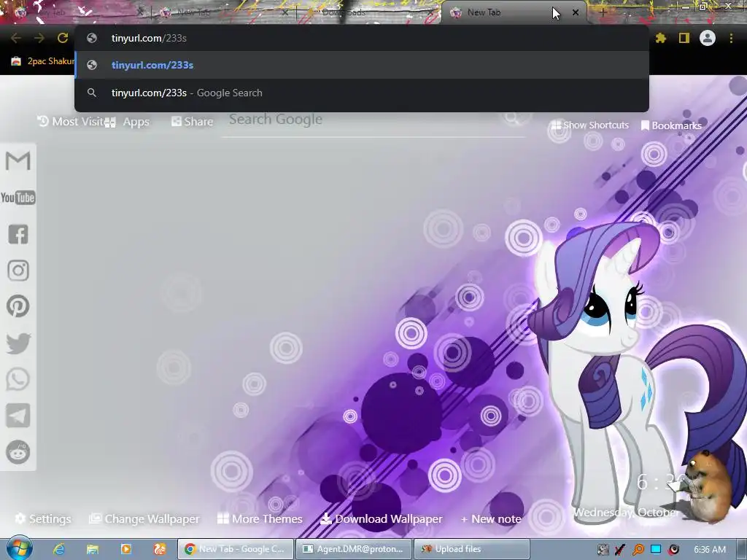This screenshot has width=747, height=560.
Task: Open Chrome three-dot menu
Action: (731, 38)
